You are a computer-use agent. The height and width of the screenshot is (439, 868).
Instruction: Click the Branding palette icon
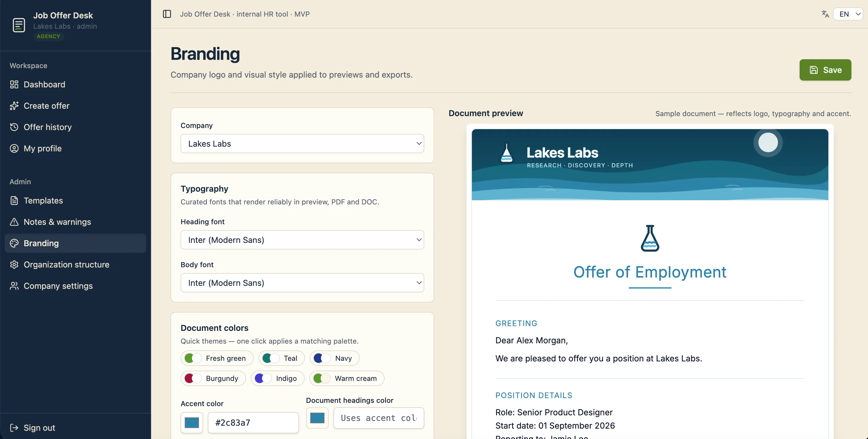coord(14,243)
